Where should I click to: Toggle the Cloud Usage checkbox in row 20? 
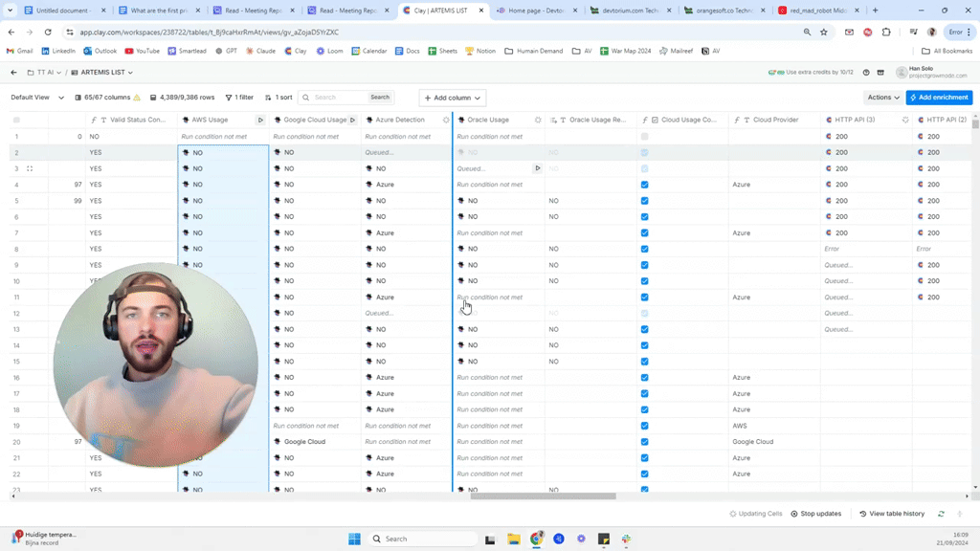[644, 442]
